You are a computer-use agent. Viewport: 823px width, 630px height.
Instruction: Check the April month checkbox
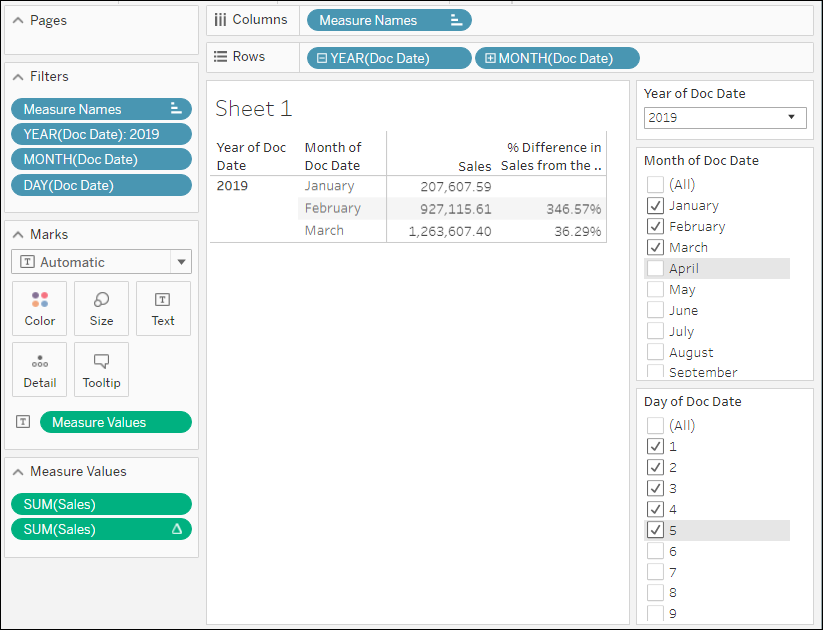pyautogui.click(x=655, y=268)
